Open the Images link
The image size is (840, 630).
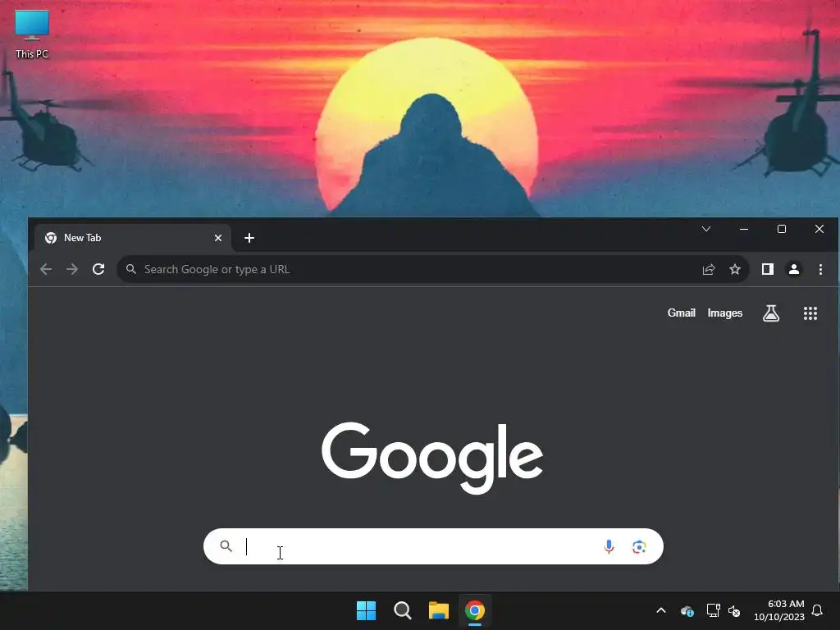(x=725, y=313)
